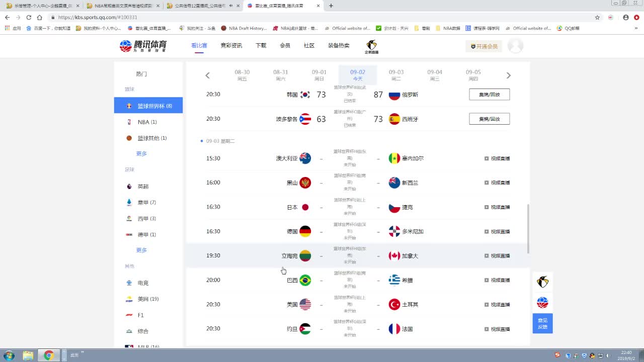Show next dates with right arrow
The image size is (644, 362).
[508, 75]
